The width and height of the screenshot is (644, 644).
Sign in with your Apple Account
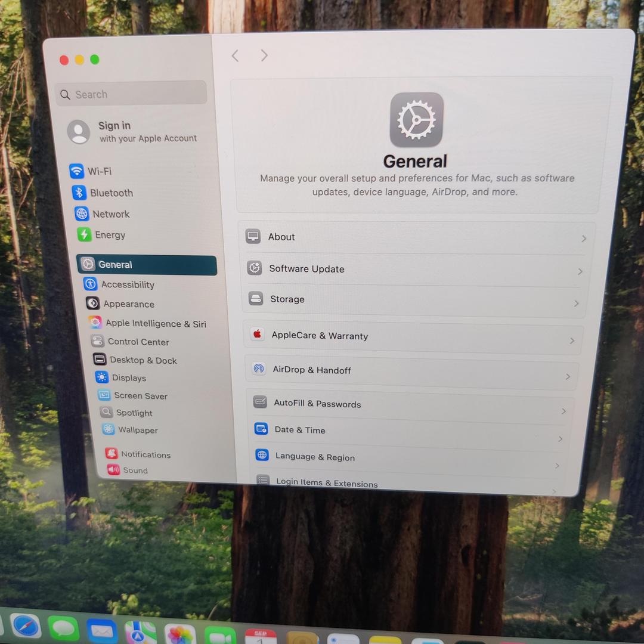pos(132,132)
